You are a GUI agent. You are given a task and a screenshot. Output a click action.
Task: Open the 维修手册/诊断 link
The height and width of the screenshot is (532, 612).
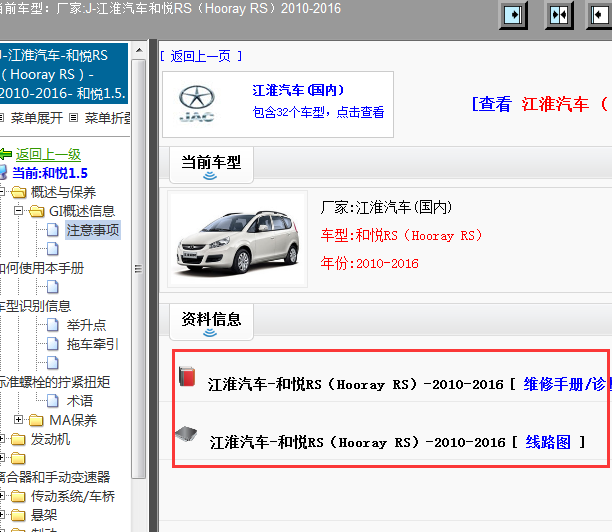point(566,384)
